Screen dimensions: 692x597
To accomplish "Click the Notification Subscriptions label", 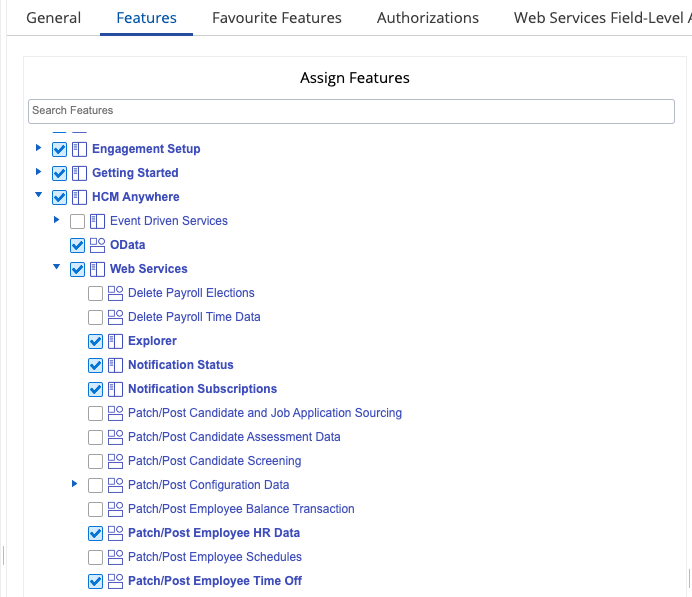I will point(202,389).
